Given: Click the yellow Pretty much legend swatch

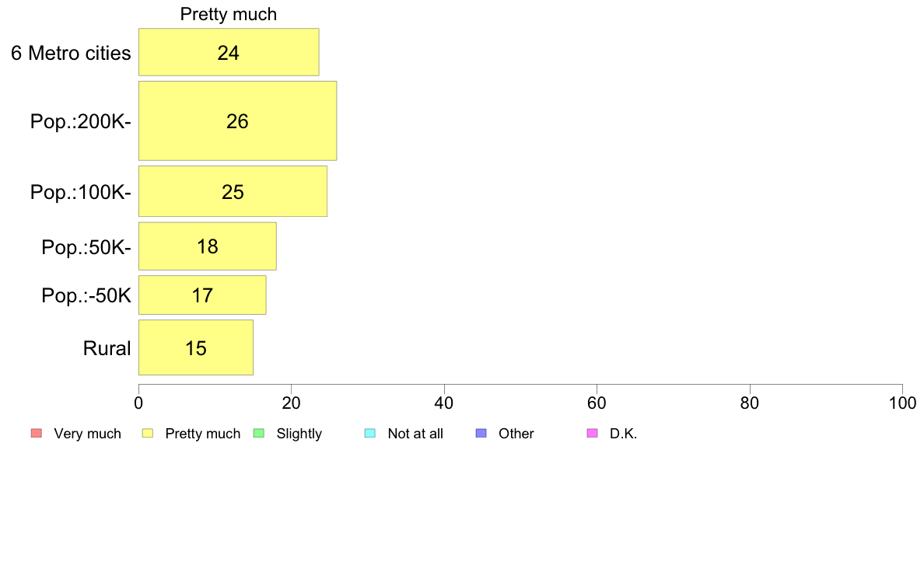Looking at the screenshot, I should [147, 433].
